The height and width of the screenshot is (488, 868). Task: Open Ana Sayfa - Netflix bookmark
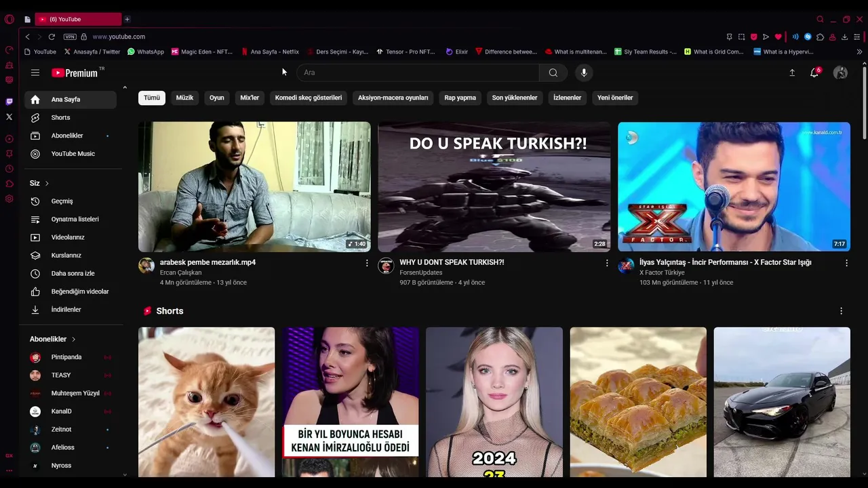(269, 52)
